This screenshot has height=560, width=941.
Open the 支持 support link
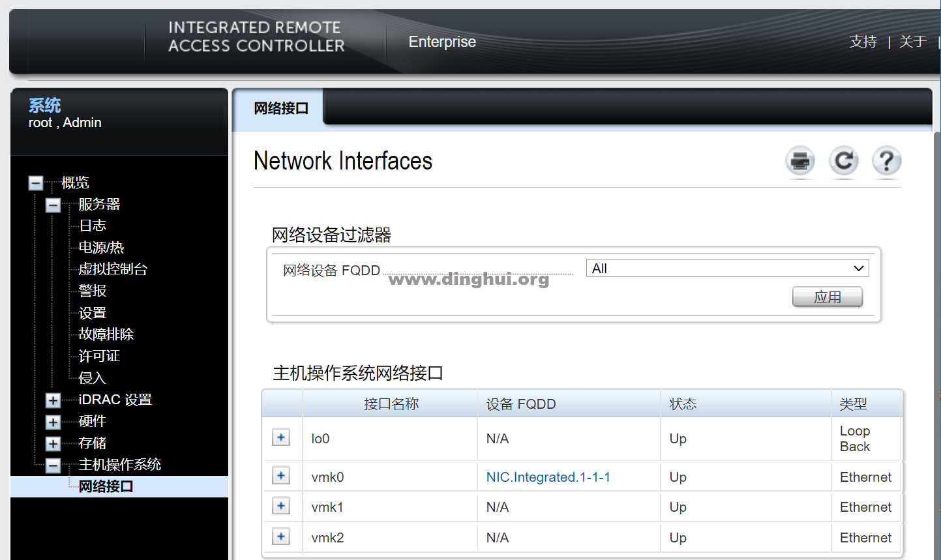click(x=863, y=42)
